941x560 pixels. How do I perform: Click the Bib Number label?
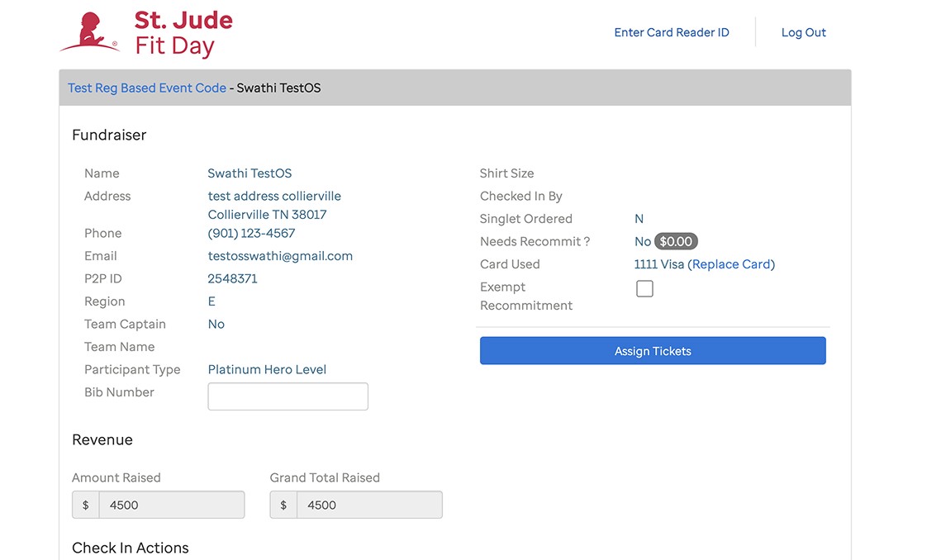pos(119,392)
